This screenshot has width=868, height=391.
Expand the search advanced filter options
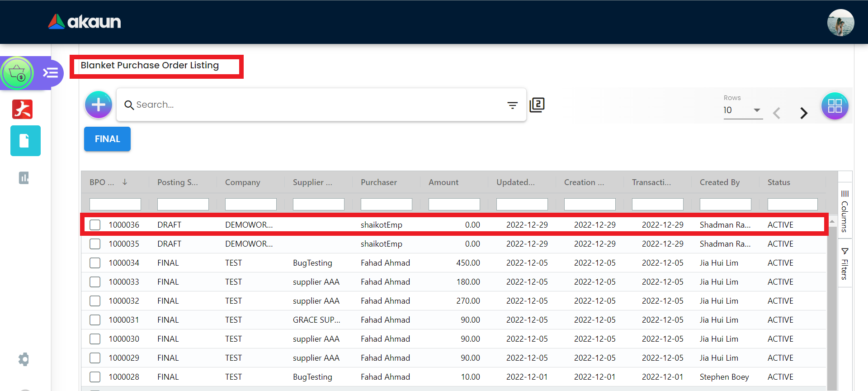pos(512,105)
